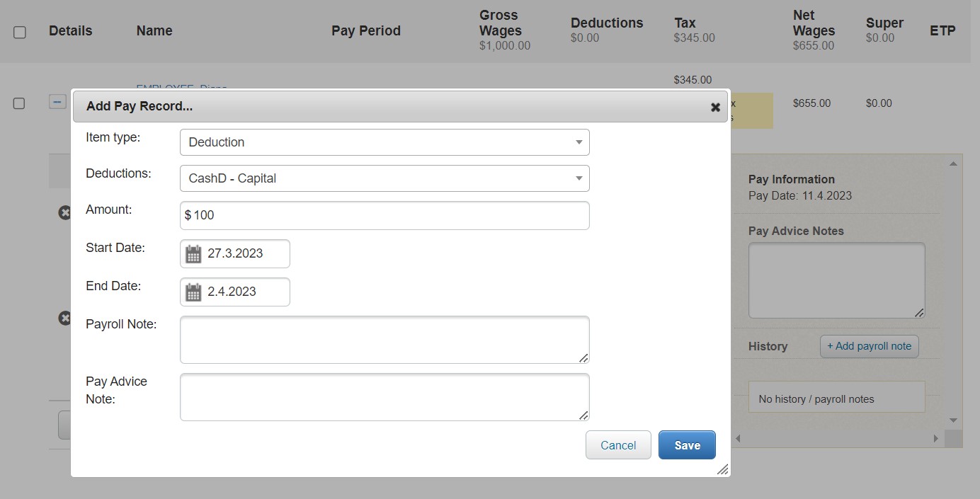Open the End Date calendar icon
The width and height of the screenshot is (980, 499).
point(193,292)
